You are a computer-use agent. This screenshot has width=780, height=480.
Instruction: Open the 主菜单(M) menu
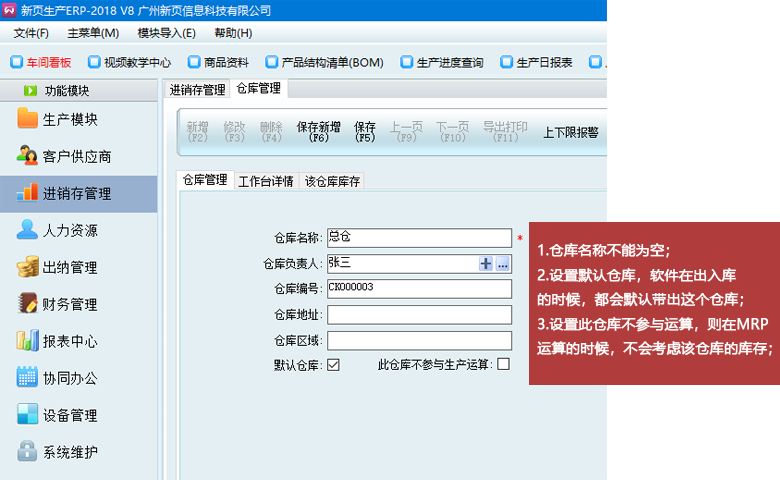coord(93,33)
